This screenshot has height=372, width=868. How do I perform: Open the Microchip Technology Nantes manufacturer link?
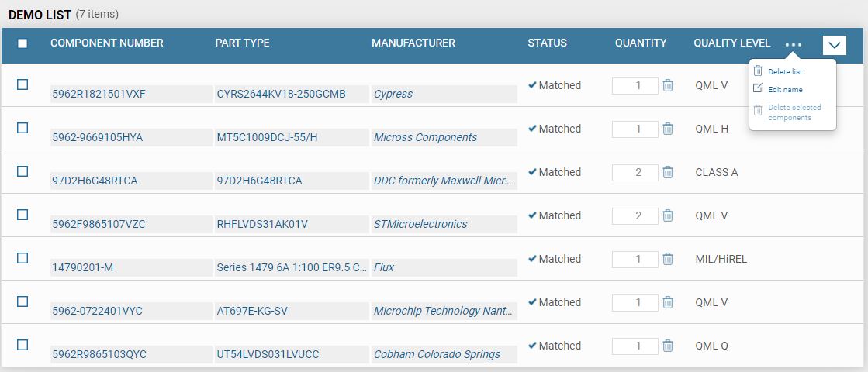pos(443,311)
